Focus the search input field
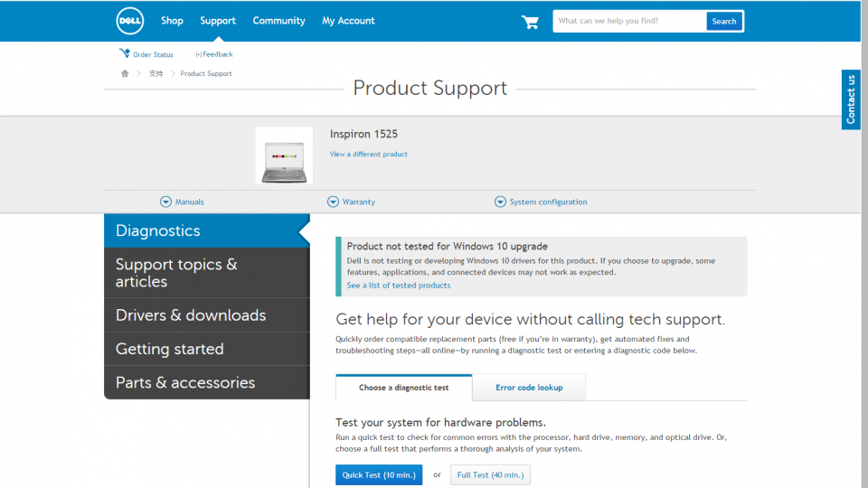868x488 pixels. coord(630,21)
